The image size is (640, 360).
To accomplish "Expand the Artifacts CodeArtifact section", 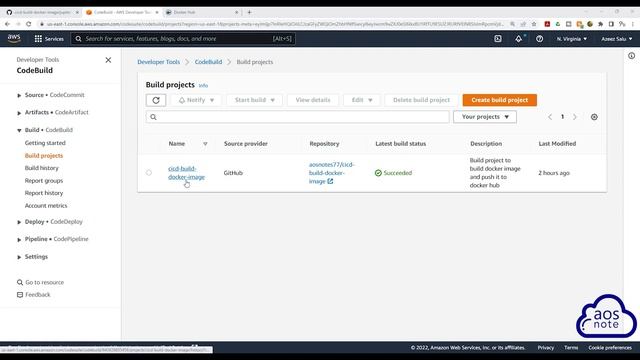I will [x=19, y=113].
